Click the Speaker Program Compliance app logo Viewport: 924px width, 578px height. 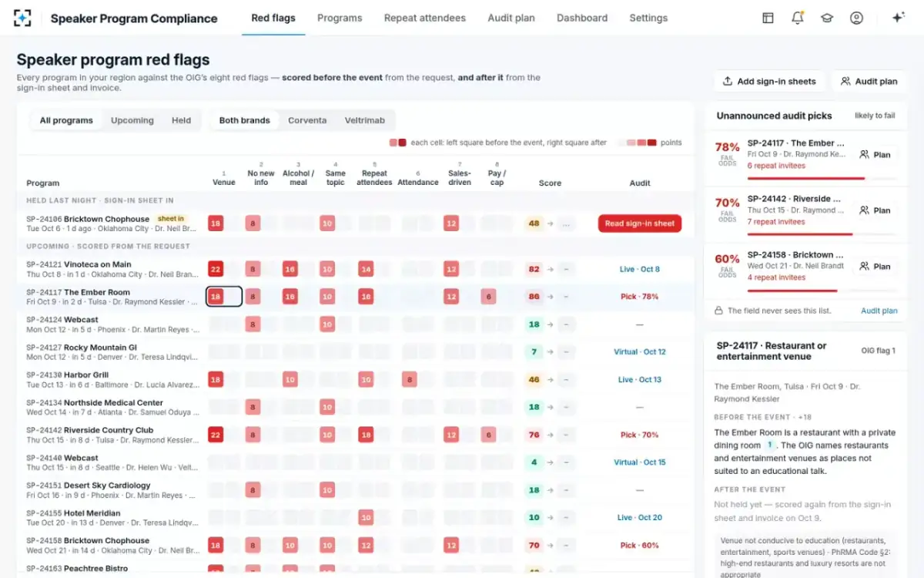click(x=23, y=18)
